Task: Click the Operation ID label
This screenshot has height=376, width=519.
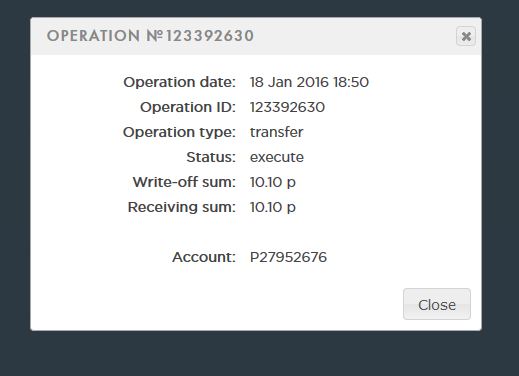Action: click(x=188, y=107)
